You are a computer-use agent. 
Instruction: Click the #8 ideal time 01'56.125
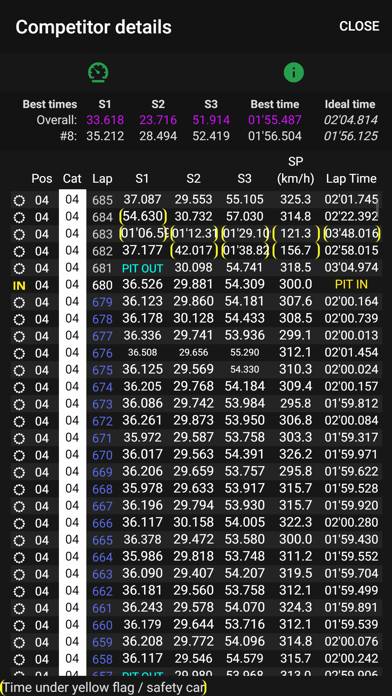click(351, 136)
